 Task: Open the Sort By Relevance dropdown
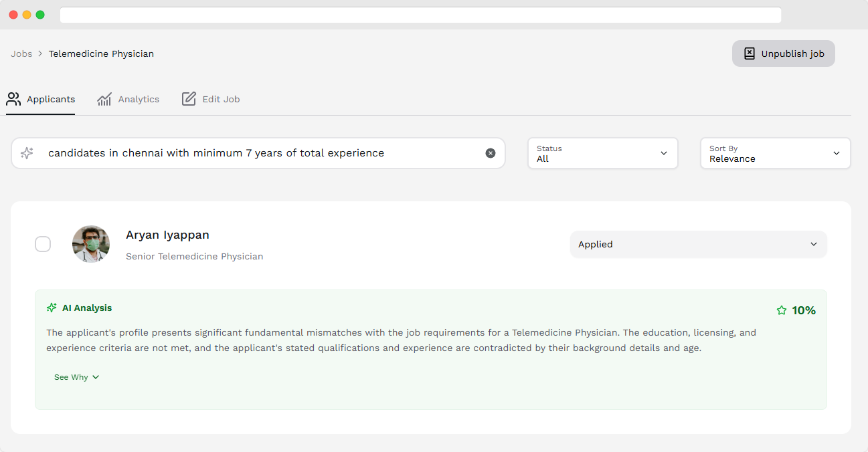[774, 153]
